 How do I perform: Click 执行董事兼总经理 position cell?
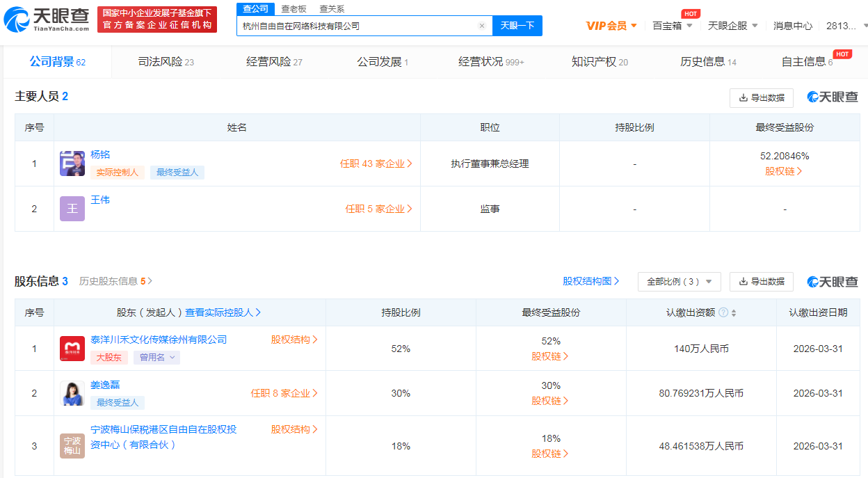490,164
